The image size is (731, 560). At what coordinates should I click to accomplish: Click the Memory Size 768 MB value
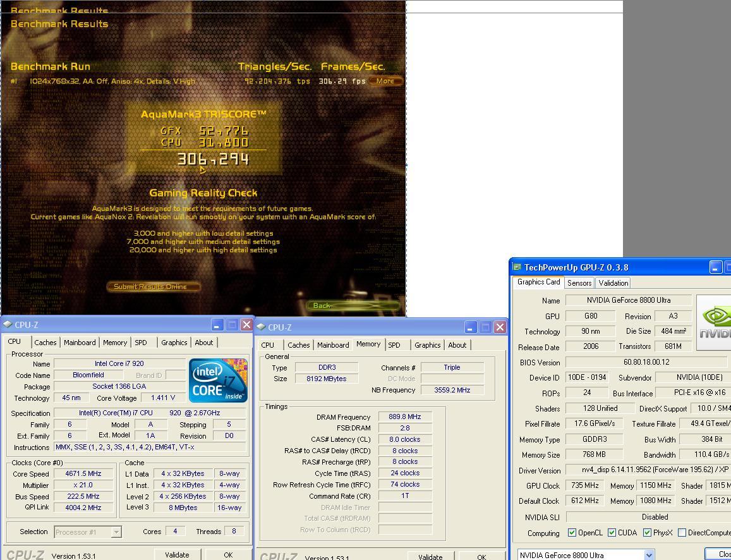pos(594,454)
